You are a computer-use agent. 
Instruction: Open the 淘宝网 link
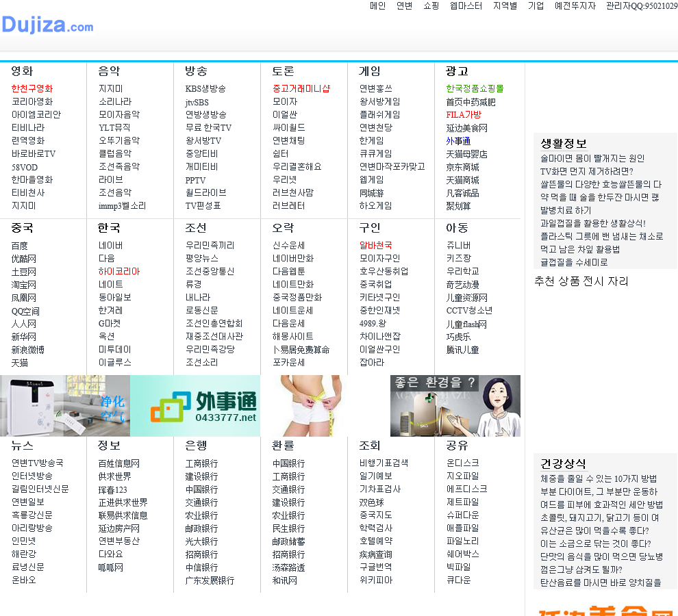[24, 285]
